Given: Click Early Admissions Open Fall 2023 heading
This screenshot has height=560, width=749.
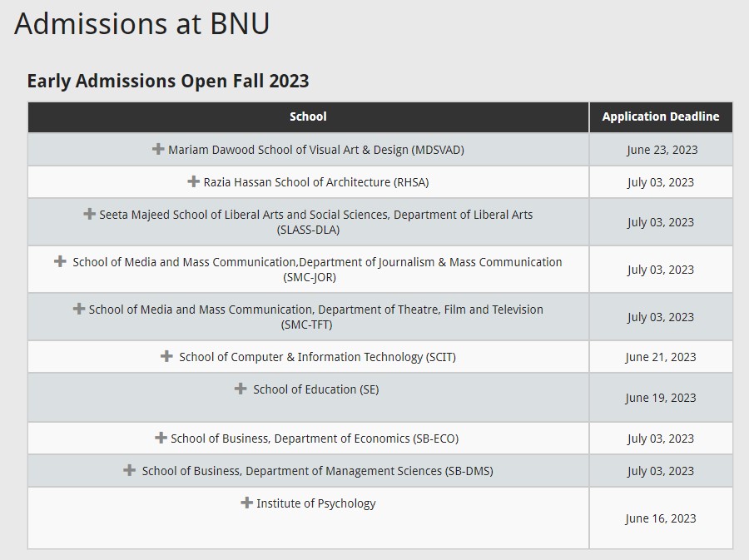Looking at the screenshot, I should (168, 82).
